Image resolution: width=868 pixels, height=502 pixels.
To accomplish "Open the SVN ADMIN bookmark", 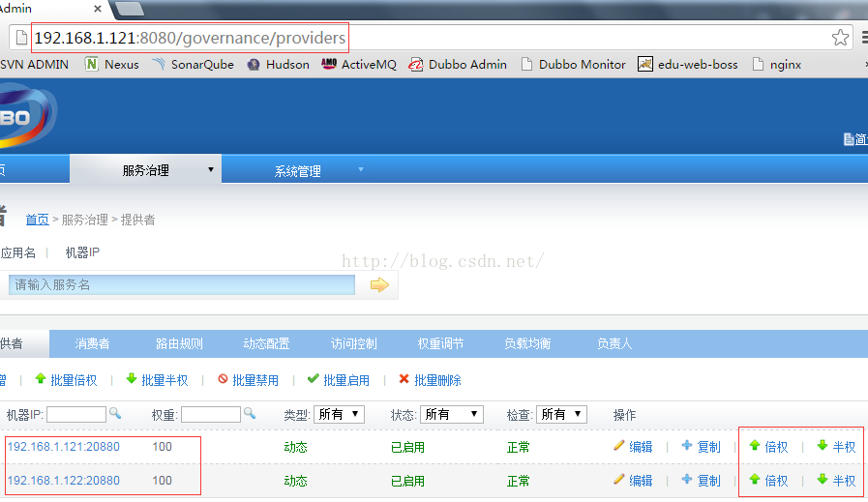I will [34, 64].
